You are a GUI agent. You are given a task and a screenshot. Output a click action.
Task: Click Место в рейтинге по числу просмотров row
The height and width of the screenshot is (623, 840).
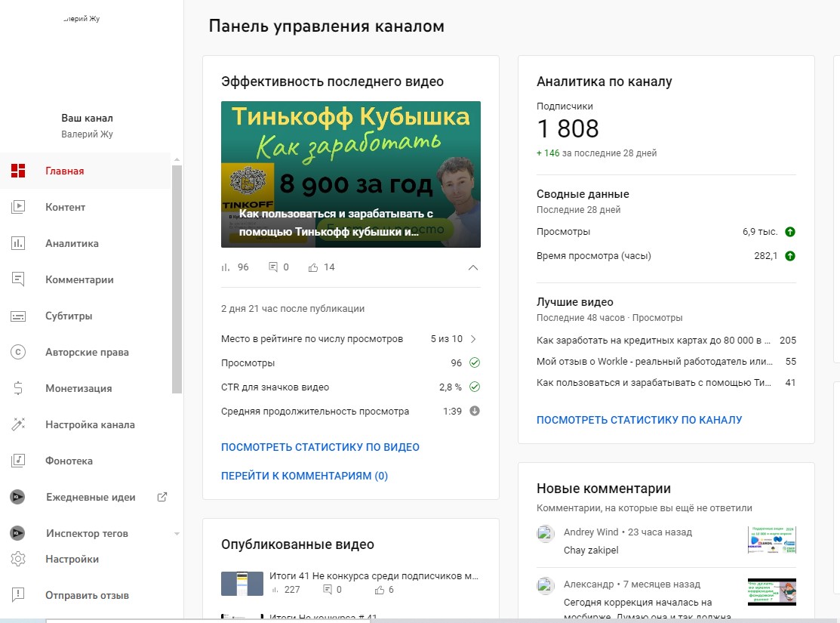click(x=351, y=339)
